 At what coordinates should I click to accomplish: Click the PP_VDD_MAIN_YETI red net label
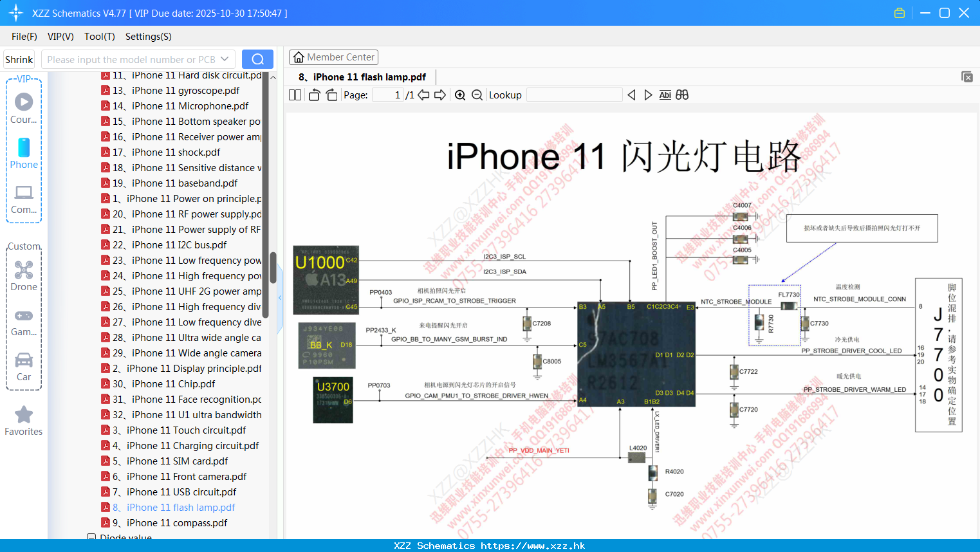click(539, 450)
